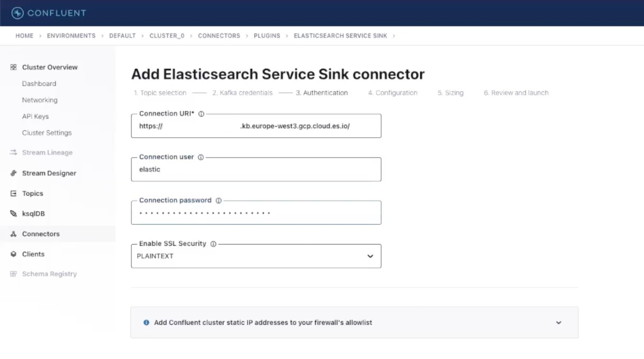Expand the static IP addresses allowlist panel
Screen dimensions: 644x359
(558, 323)
